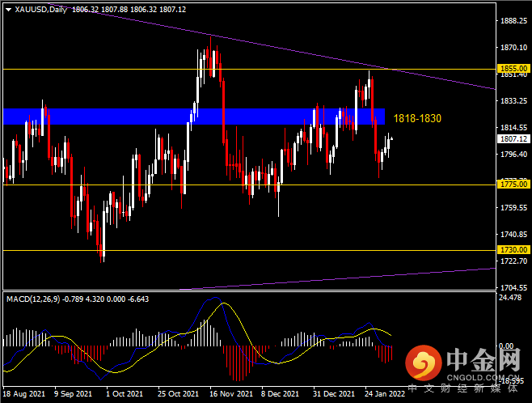Click the 1833.25 price scale value

click(514, 101)
